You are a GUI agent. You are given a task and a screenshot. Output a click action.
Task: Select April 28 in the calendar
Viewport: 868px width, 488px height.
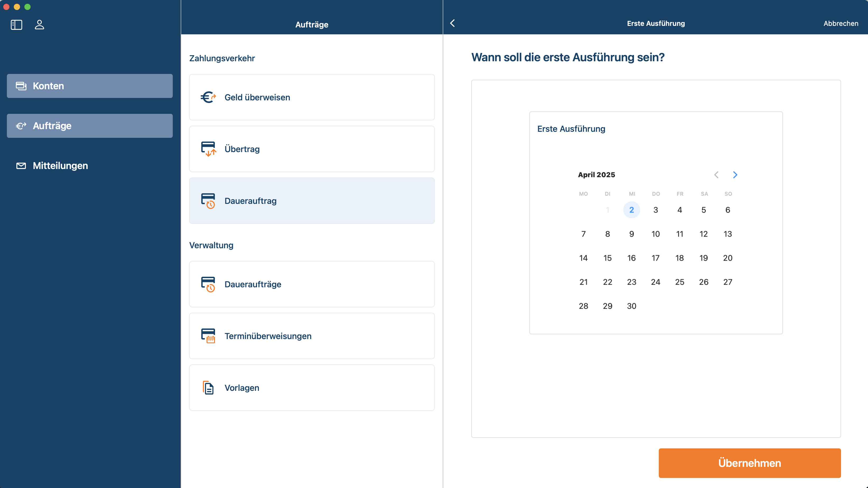click(x=584, y=306)
